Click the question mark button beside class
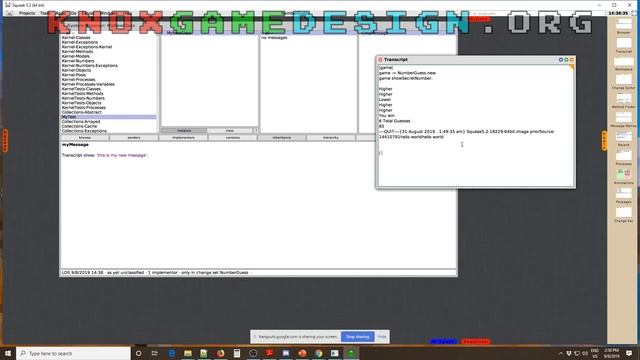The width and height of the screenshot is (640, 360). pyautogui.click(x=256, y=131)
